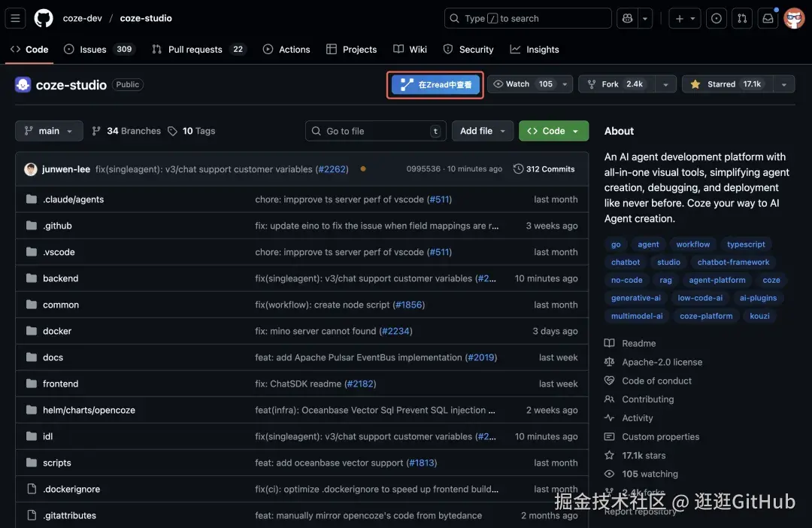
Task: Open the main branch selector dropdown
Action: click(49, 131)
